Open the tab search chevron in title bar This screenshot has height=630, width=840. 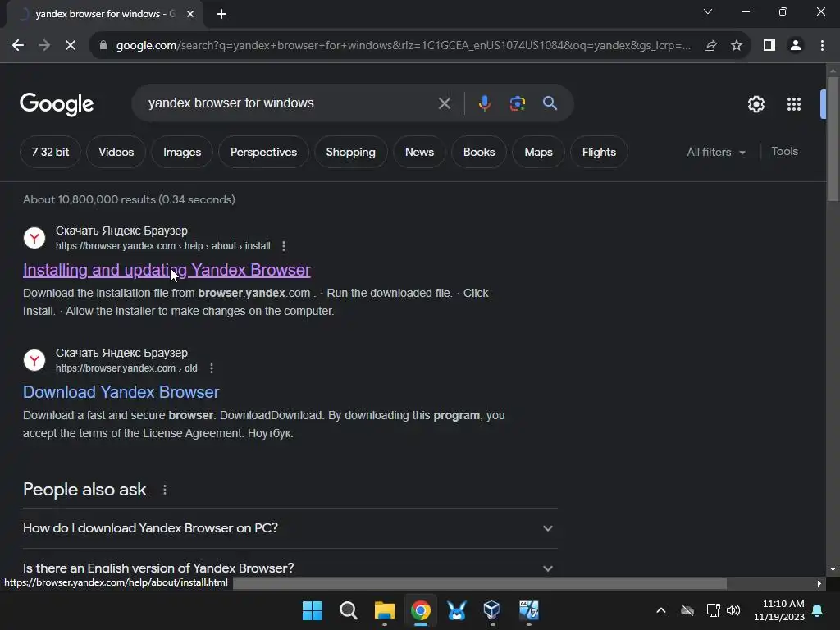tap(708, 11)
